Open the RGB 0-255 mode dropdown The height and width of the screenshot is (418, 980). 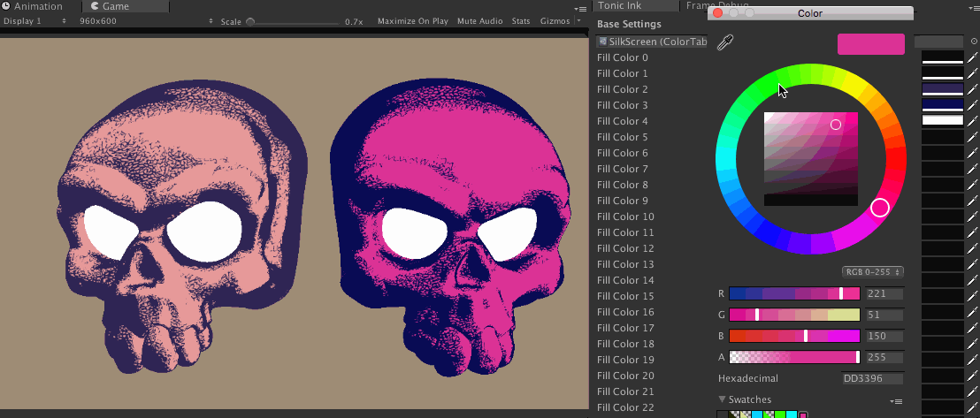872,271
